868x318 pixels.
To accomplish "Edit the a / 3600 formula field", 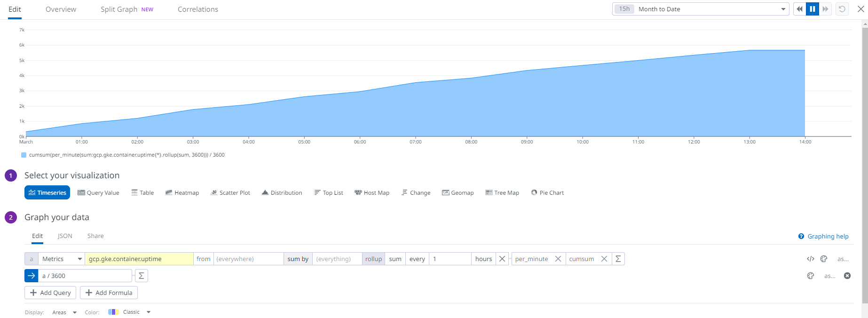I will click(85, 276).
